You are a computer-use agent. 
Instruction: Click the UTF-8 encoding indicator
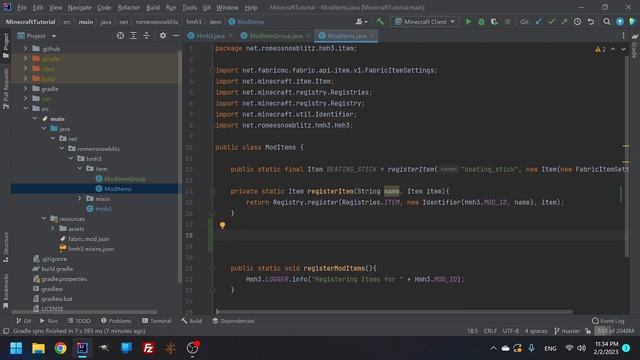tap(511, 331)
